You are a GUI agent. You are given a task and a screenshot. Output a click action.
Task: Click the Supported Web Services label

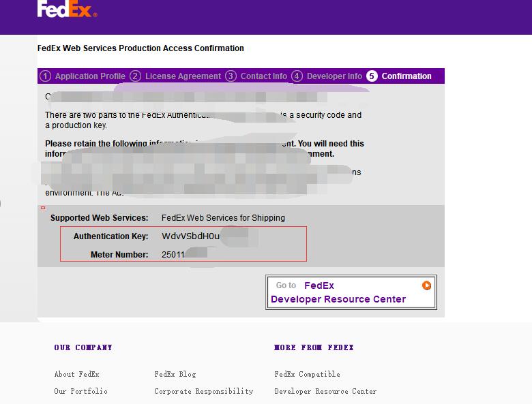pyautogui.click(x=100, y=218)
